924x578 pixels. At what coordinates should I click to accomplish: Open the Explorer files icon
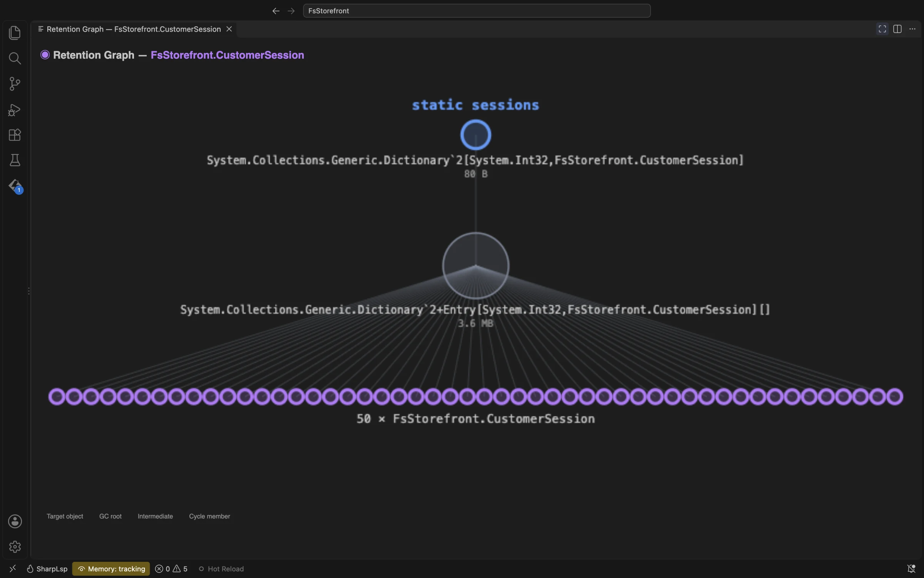coord(15,33)
